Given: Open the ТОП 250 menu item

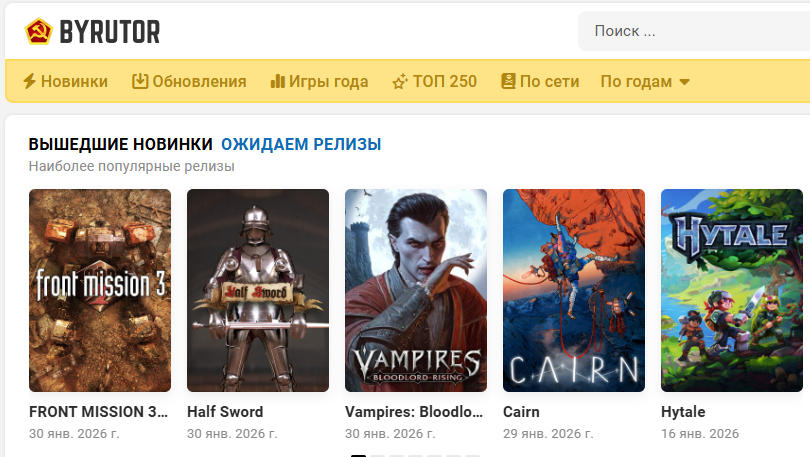Looking at the screenshot, I should pyautogui.click(x=445, y=81).
